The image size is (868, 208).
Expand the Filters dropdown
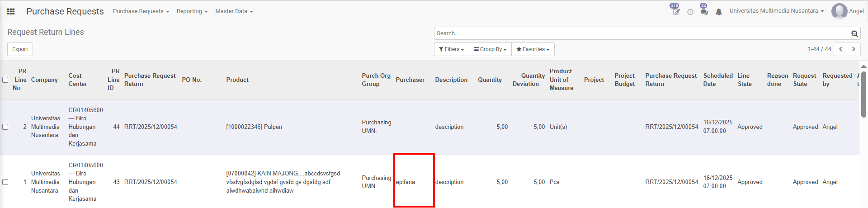(x=451, y=49)
